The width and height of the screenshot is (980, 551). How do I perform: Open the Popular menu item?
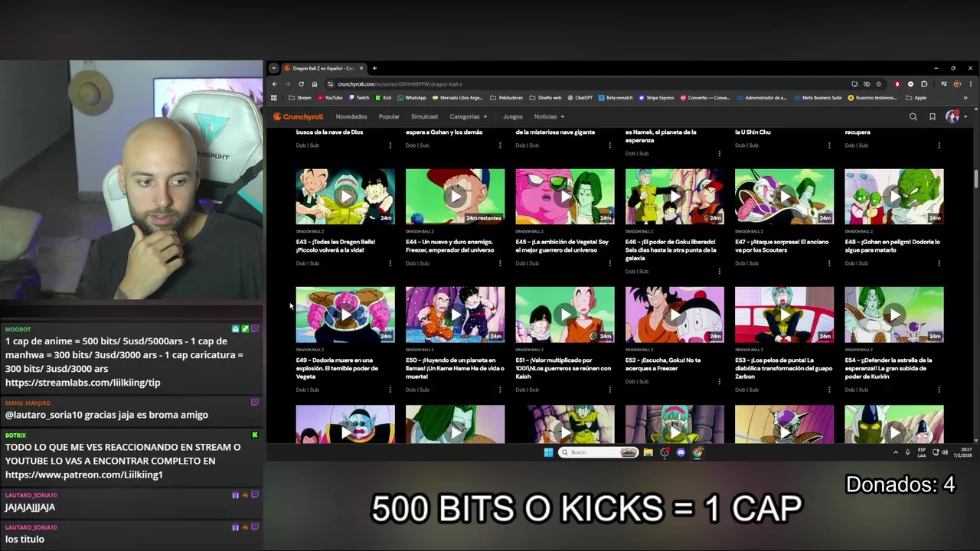point(389,117)
